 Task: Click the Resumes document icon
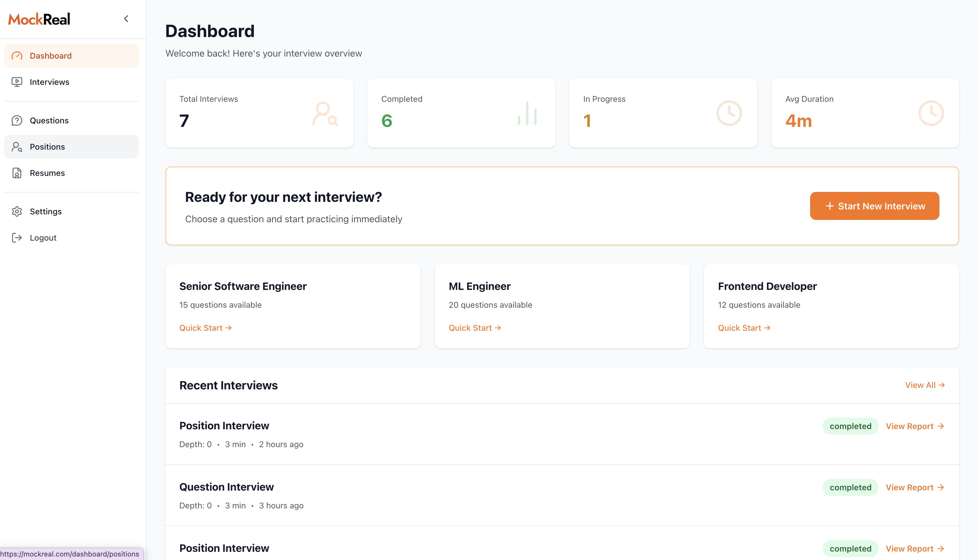click(17, 173)
